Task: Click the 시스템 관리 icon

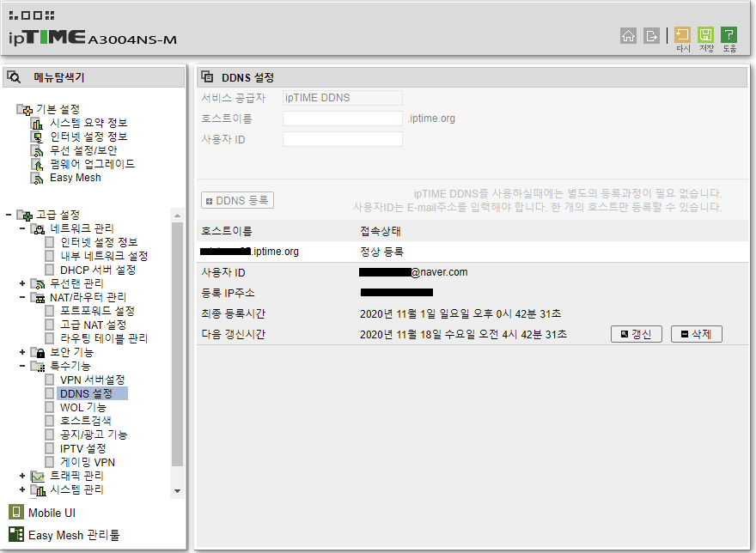Action: point(38,489)
